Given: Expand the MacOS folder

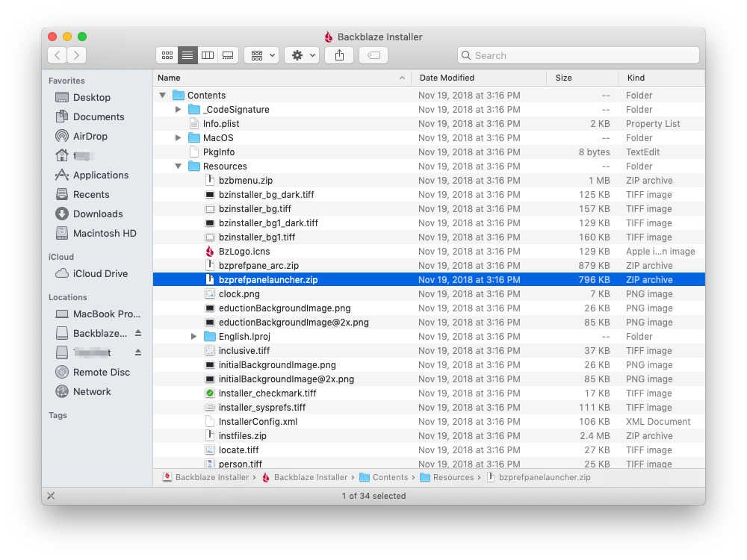Looking at the screenshot, I should click(x=179, y=138).
